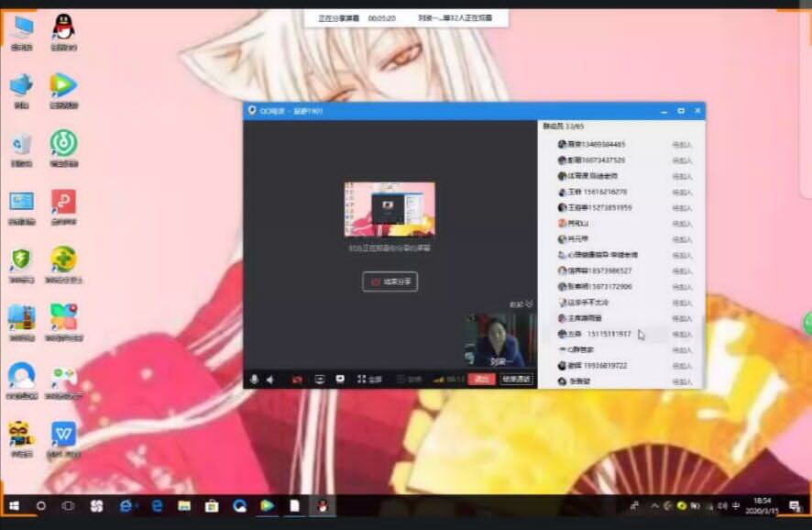This screenshot has height=530, width=812.
Task: Collapse the webcam with the chevron above it
Action: (x=529, y=304)
